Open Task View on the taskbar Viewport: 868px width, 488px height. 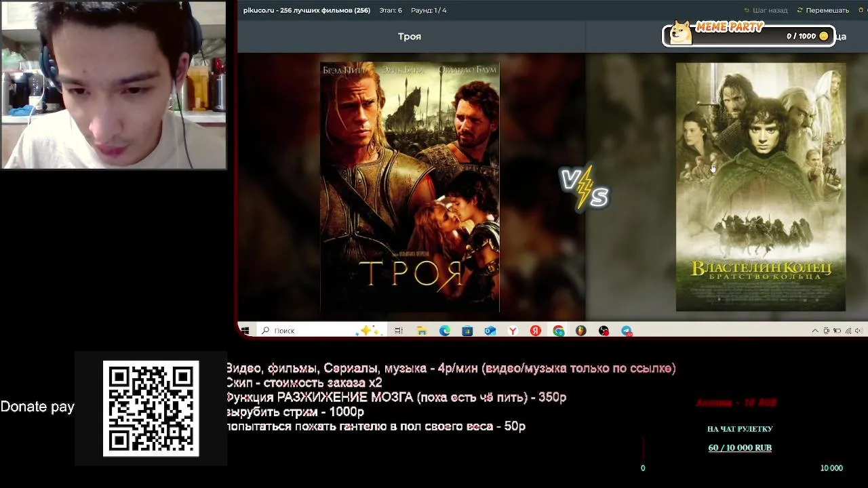pos(399,331)
